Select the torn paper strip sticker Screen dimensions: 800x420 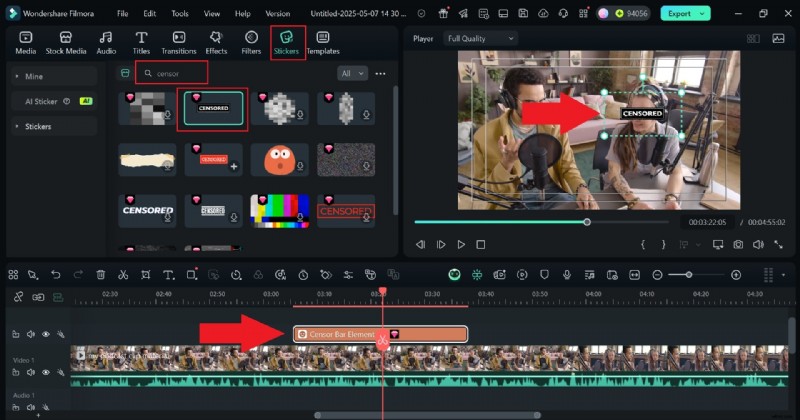point(147,160)
